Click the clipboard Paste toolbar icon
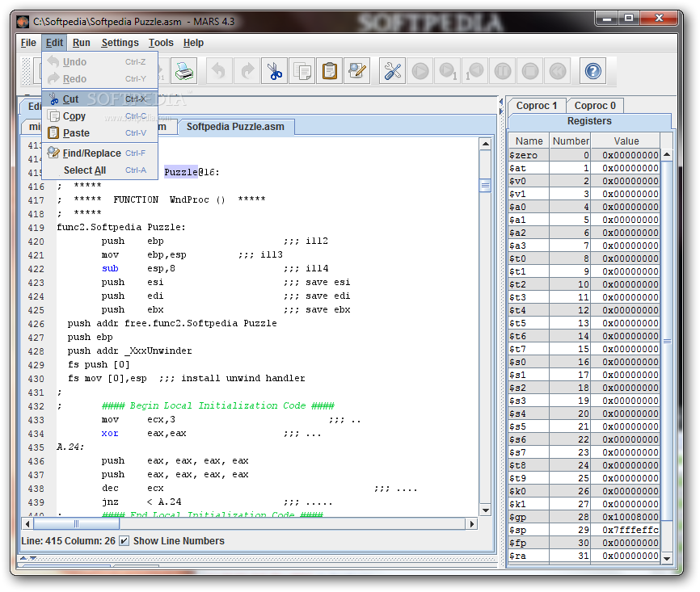The width and height of the screenshot is (700, 592). (x=330, y=71)
